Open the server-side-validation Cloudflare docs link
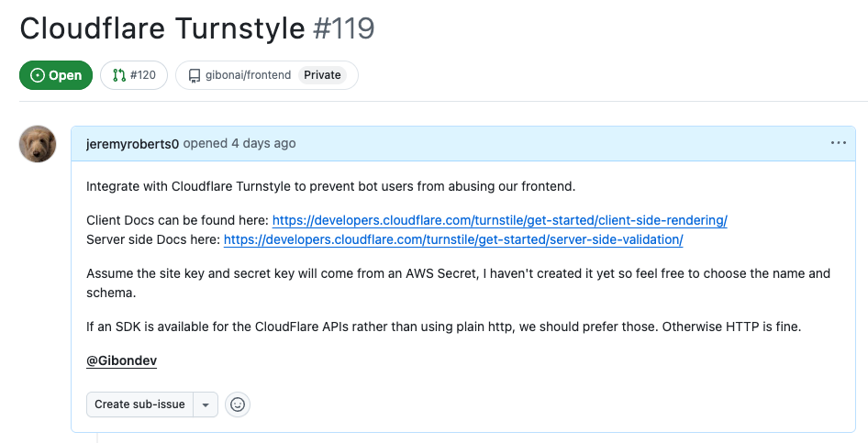This screenshot has height=443, width=868. point(453,239)
